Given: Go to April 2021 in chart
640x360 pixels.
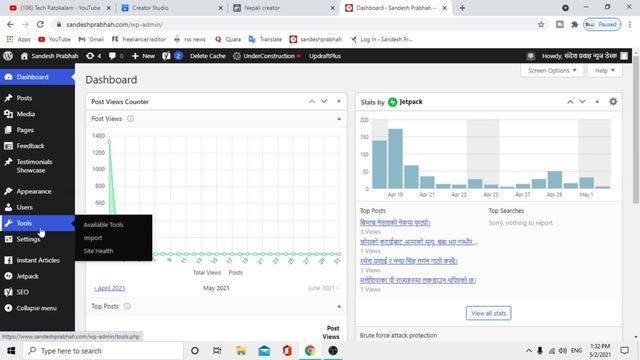Looking at the screenshot, I should coord(109,288).
